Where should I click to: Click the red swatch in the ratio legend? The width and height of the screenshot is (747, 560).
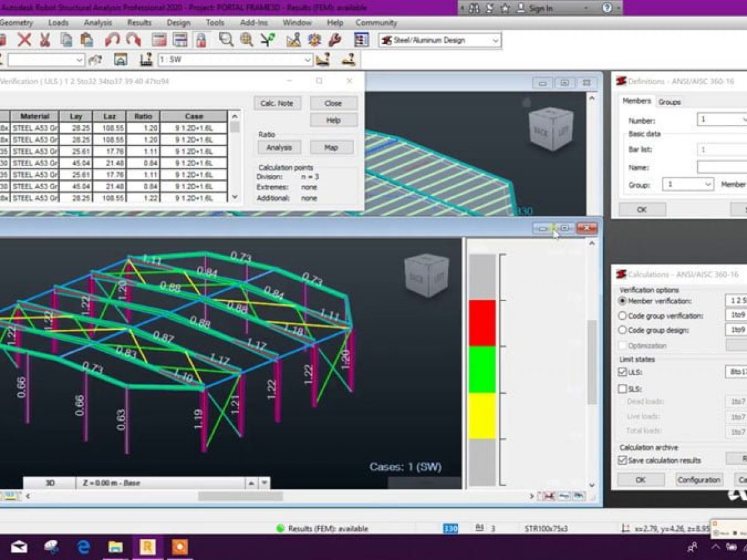[x=482, y=323]
